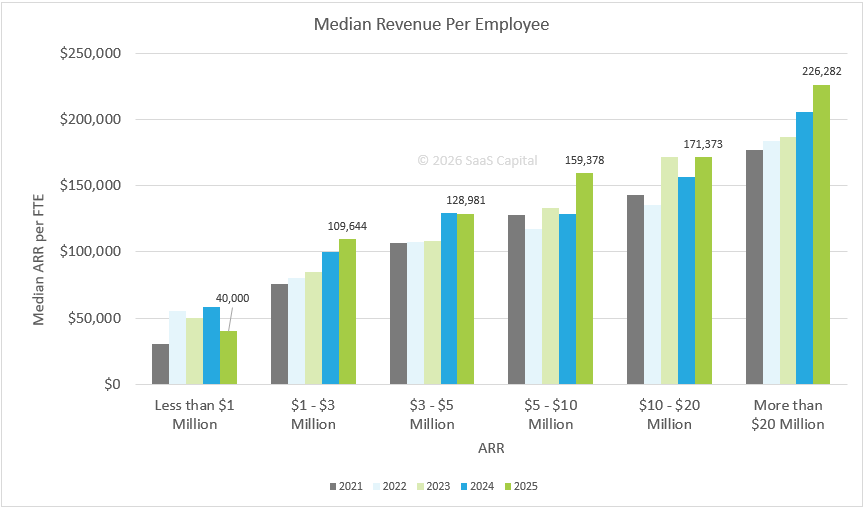Viewport: 866px width, 509px height.
Task: Click the 2021 bar for $10 - $20 Million
Action: [x=636, y=290]
